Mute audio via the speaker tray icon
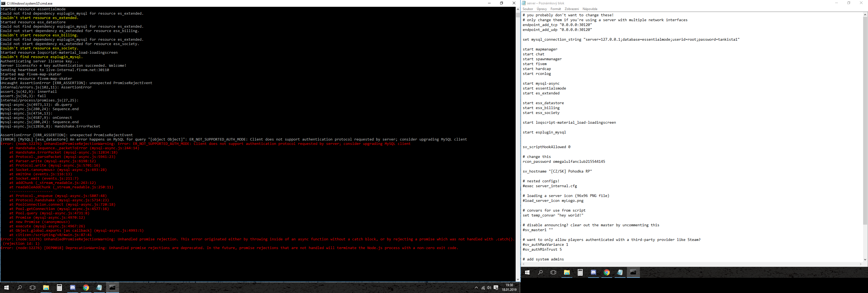This screenshot has width=868, height=293. point(489,288)
